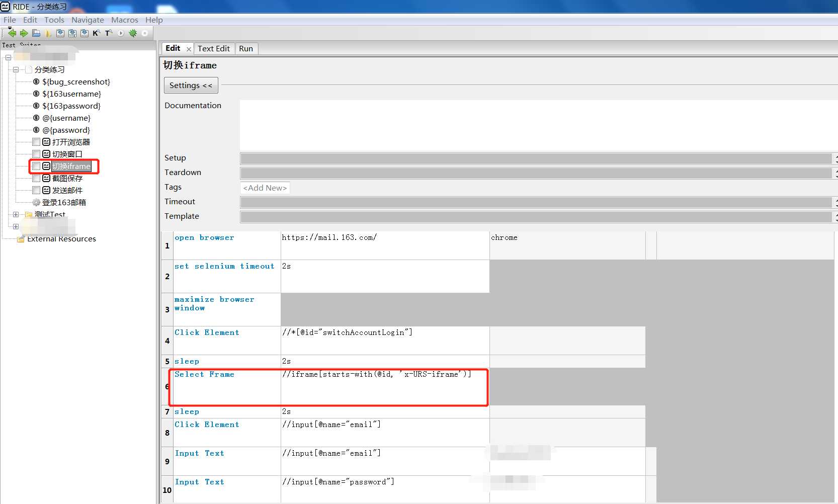Screen dimensions: 838x504
Task: Select the //input[@name="password"] cell
Action: [x=385, y=489]
